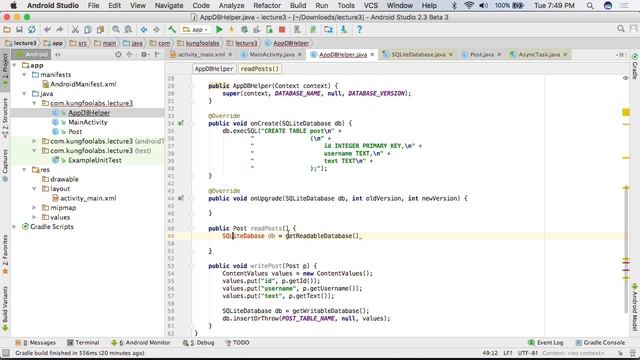Viewport: 640px width, 360px height.
Task: Close the AppDBHelper.java tab
Action: pyautogui.click(x=372, y=54)
